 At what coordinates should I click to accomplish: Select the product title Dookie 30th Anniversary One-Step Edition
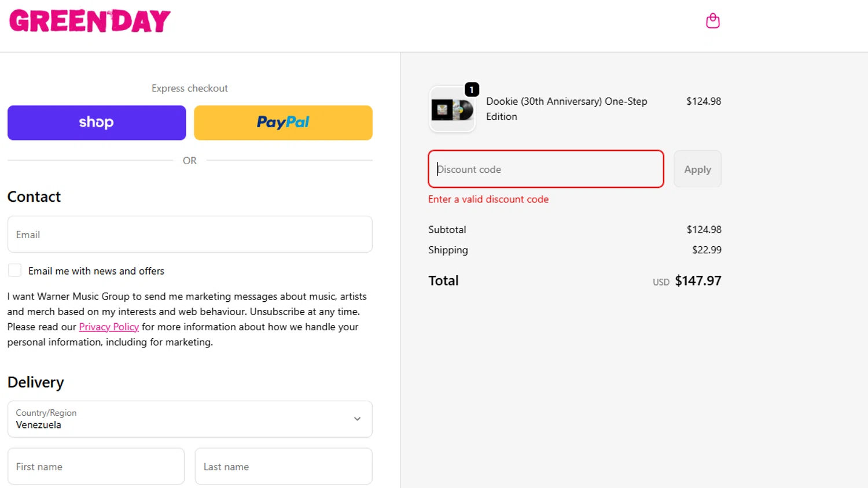567,109
